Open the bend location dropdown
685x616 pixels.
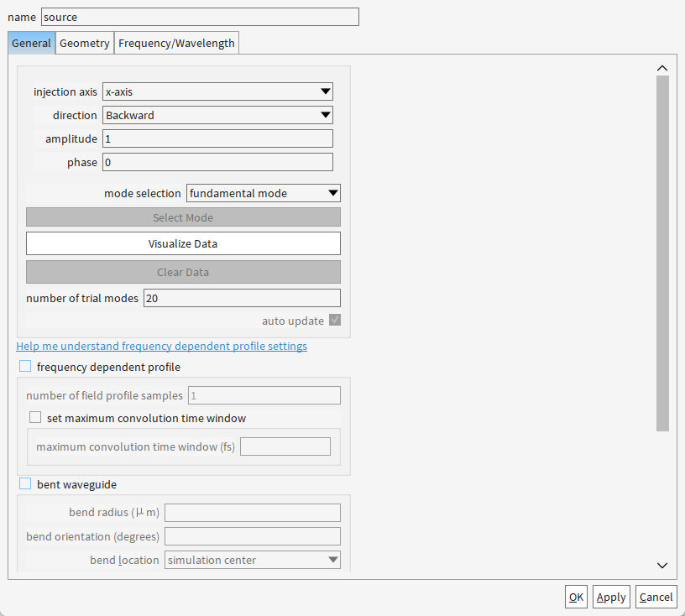tap(253, 560)
